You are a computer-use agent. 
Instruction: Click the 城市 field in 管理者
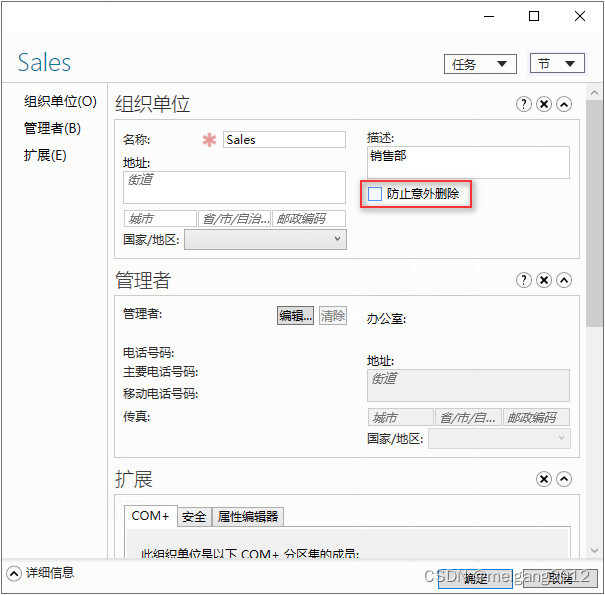click(x=401, y=417)
